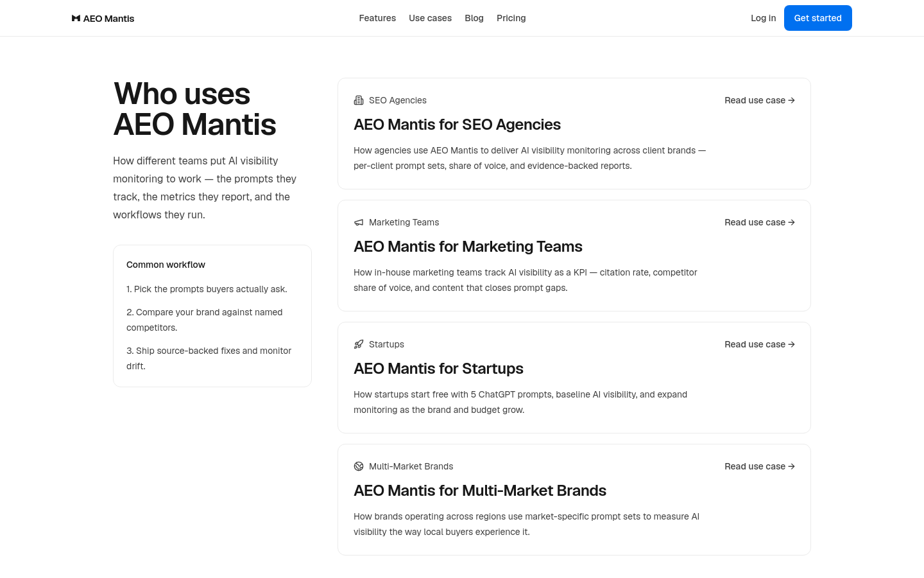
Task: Click the Startups rocket icon
Action: pos(359,344)
